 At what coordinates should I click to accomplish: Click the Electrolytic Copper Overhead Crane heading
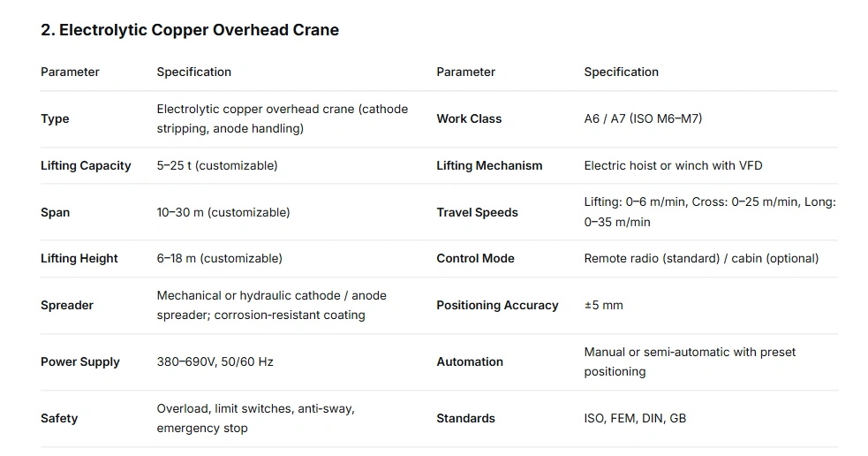(x=190, y=30)
